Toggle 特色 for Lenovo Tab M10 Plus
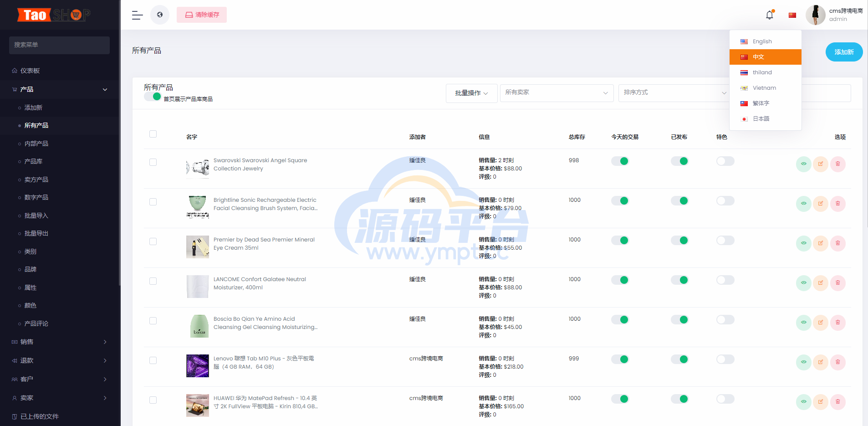This screenshot has width=868, height=426. pyautogui.click(x=725, y=359)
